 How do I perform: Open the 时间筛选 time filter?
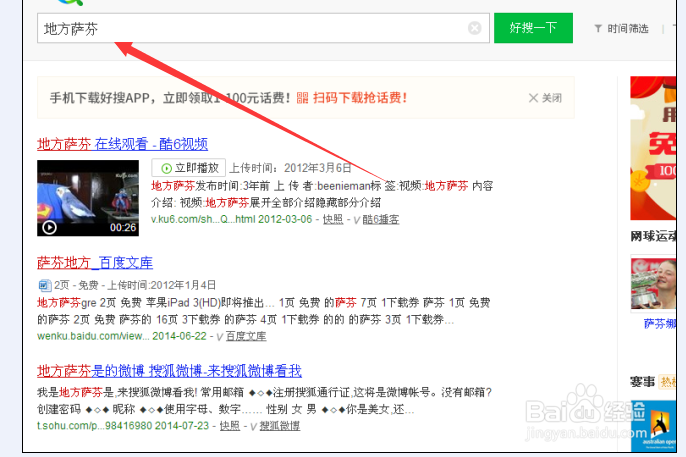click(627, 29)
